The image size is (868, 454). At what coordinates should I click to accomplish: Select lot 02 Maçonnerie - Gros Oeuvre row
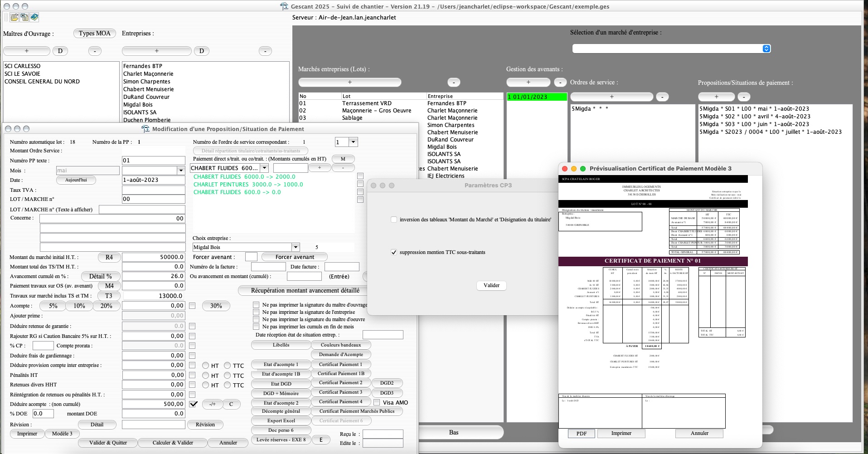(x=401, y=111)
